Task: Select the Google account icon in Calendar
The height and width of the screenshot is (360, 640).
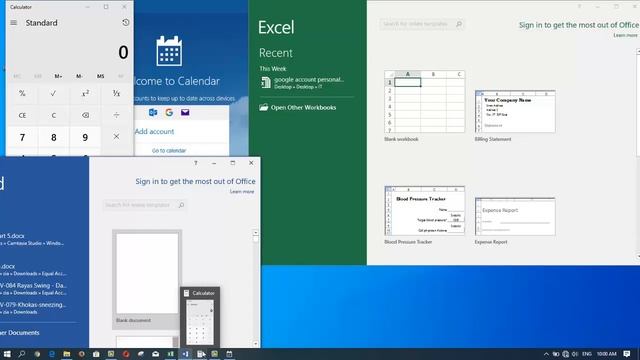Action: pyautogui.click(x=169, y=112)
